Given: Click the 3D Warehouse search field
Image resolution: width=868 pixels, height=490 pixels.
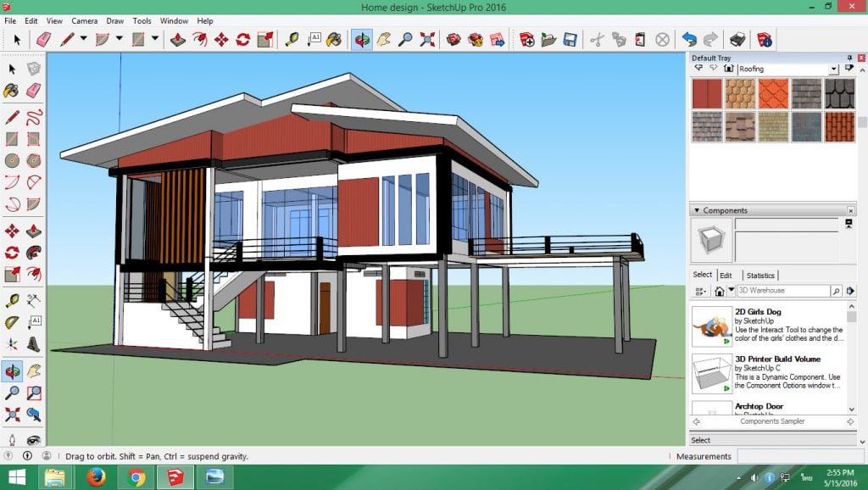Looking at the screenshot, I should pos(783,291).
